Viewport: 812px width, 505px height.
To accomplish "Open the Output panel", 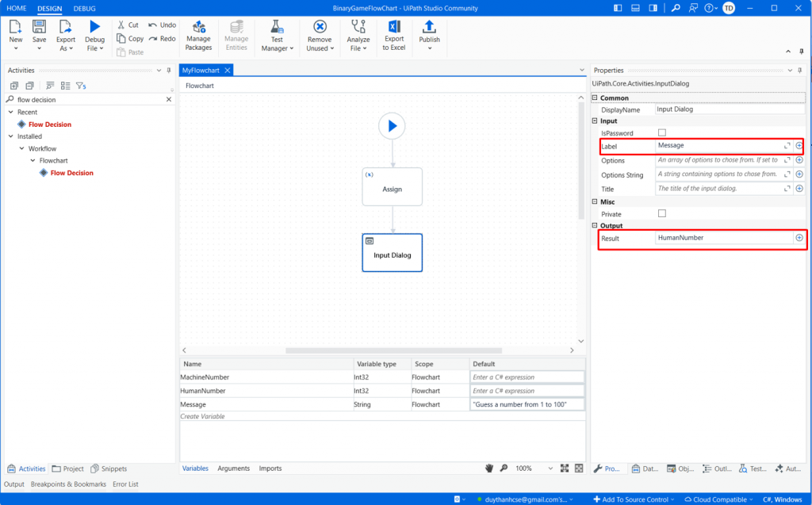I will click(x=14, y=484).
